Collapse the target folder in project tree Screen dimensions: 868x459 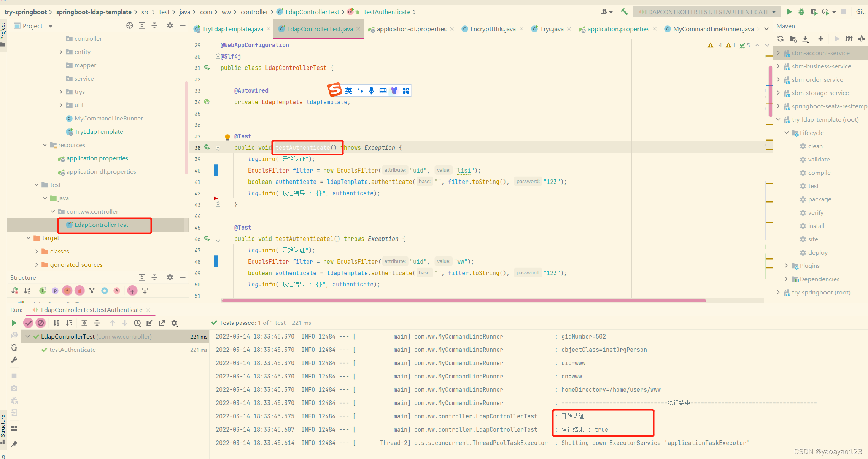29,238
